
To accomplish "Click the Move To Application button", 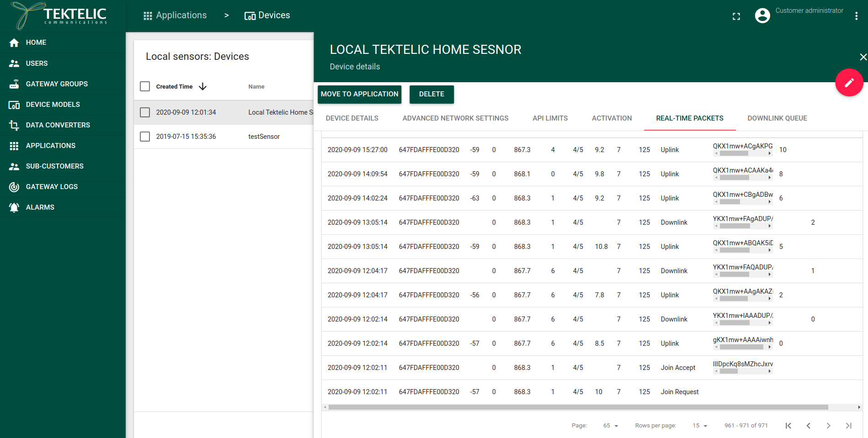I will click(359, 94).
